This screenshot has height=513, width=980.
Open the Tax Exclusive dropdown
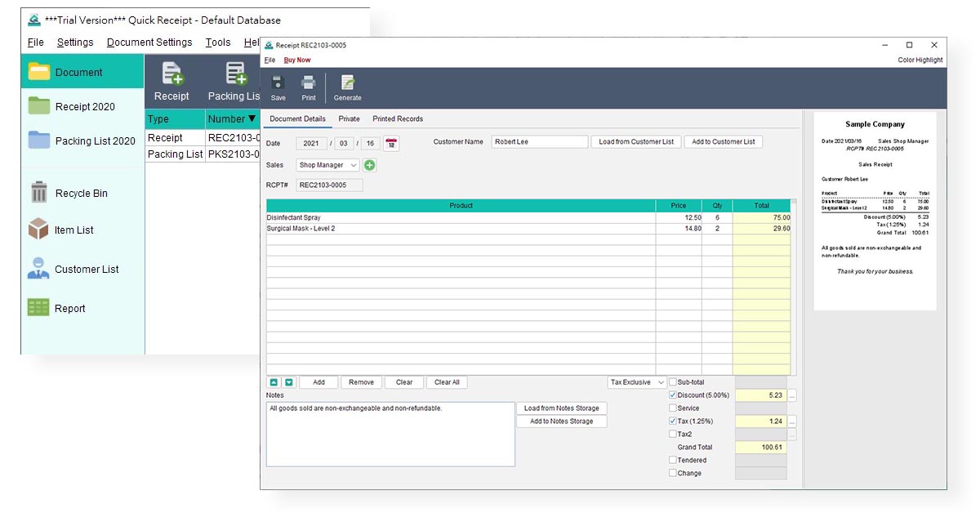(x=635, y=381)
